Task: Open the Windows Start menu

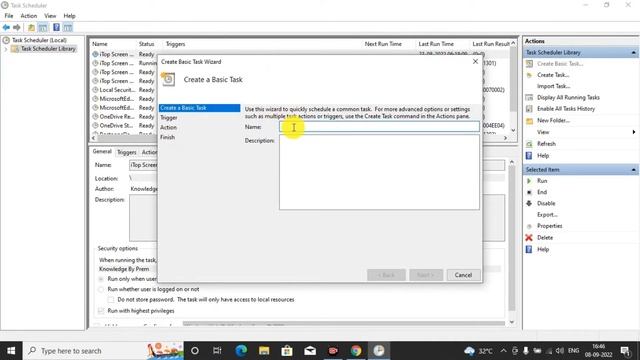Action: click(x=11, y=351)
